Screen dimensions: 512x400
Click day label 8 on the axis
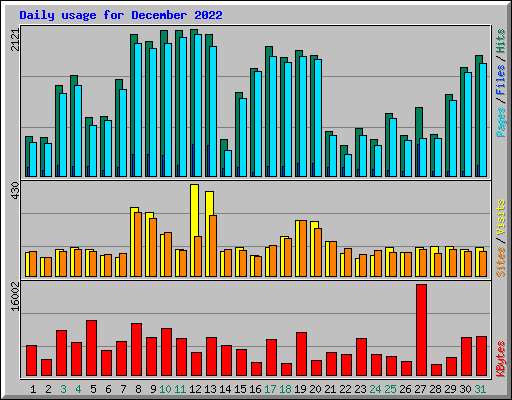tap(138, 389)
